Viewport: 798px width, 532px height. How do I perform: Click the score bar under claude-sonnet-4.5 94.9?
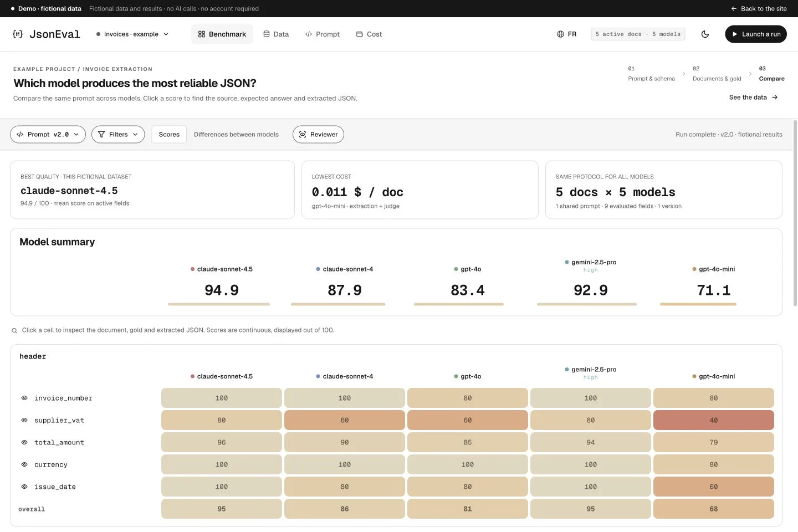click(219, 304)
